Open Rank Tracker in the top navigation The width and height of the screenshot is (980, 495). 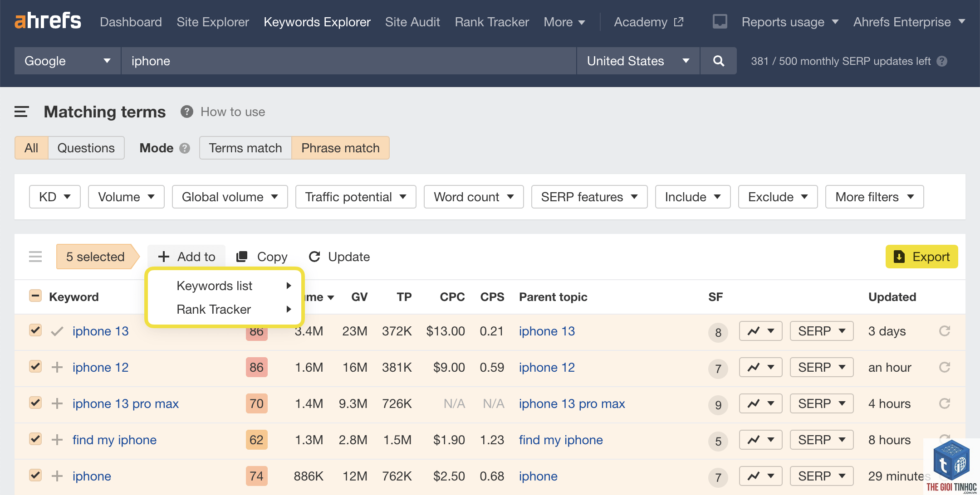point(492,22)
